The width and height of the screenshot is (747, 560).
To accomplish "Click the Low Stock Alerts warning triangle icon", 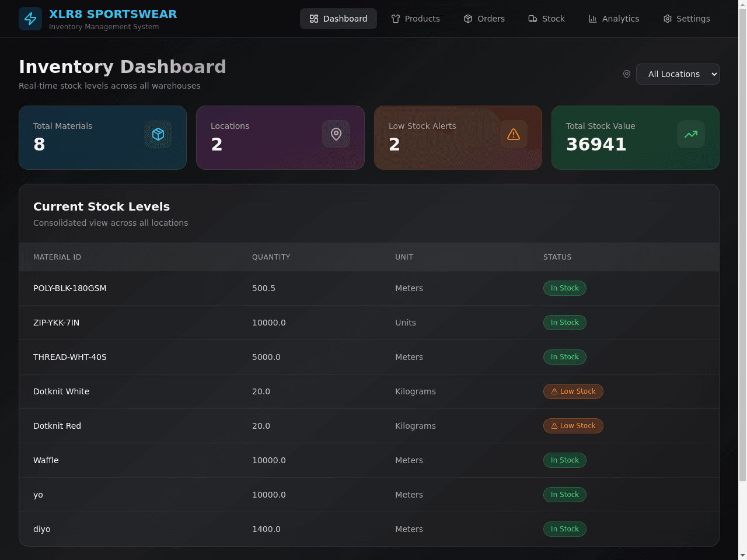I will coord(514,134).
